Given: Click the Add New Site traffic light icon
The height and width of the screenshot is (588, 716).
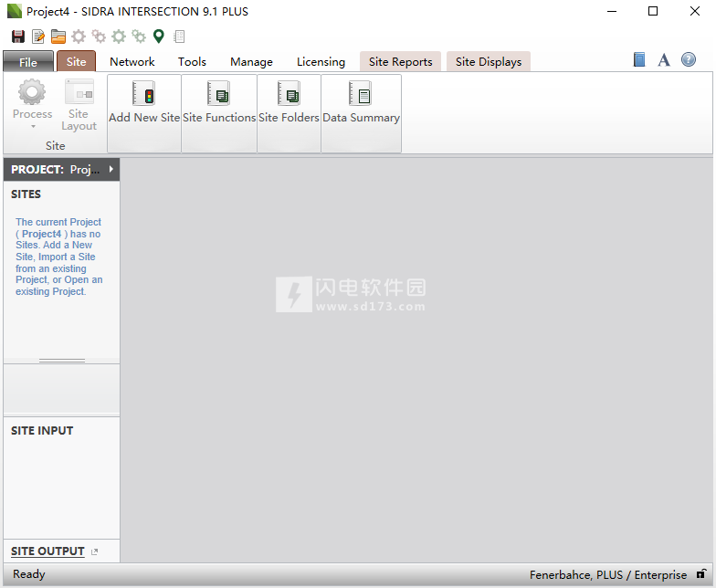Looking at the screenshot, I should click(144, 94).
